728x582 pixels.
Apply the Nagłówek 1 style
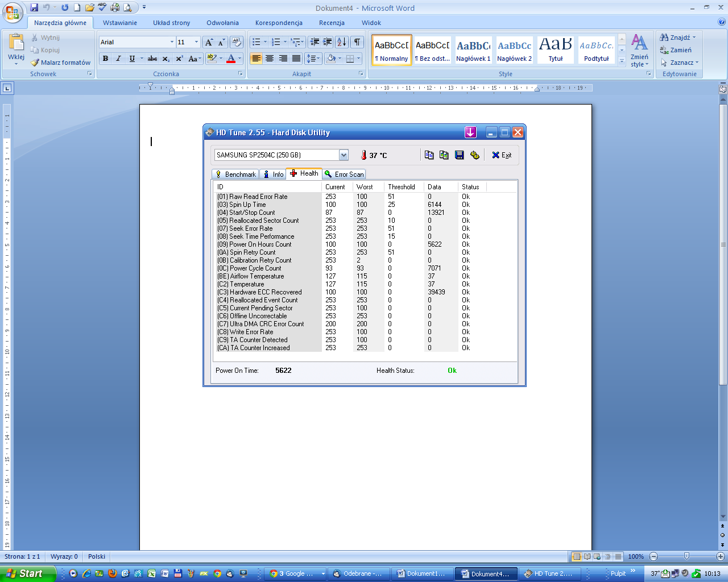(x=473, y=50)
